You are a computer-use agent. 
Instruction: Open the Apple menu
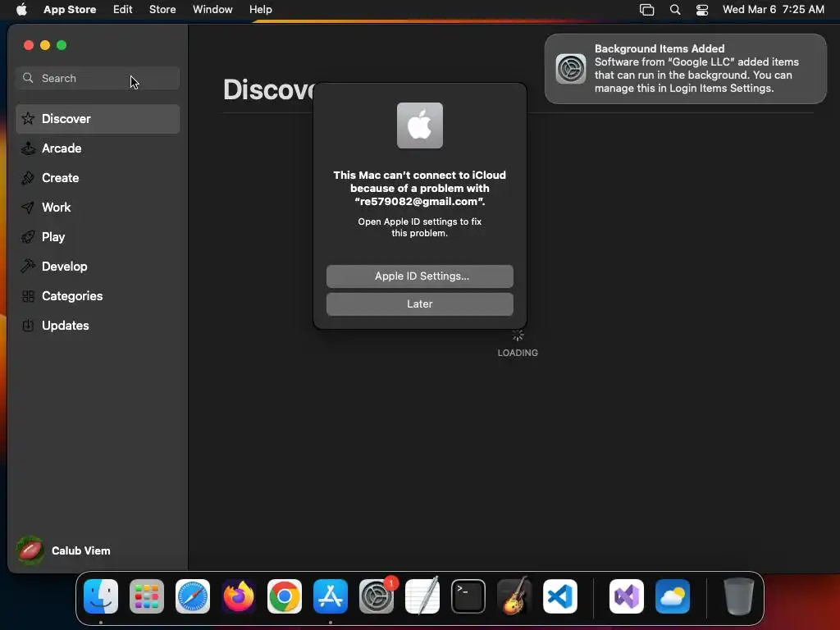[21, 9]
